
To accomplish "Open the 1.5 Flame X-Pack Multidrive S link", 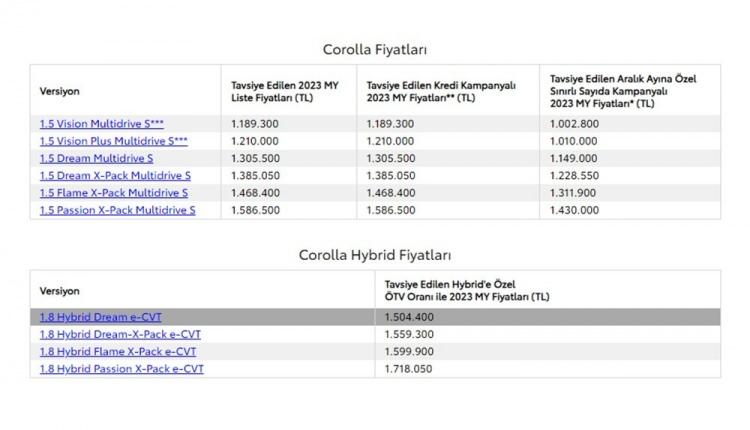I will tap(113, 193).
